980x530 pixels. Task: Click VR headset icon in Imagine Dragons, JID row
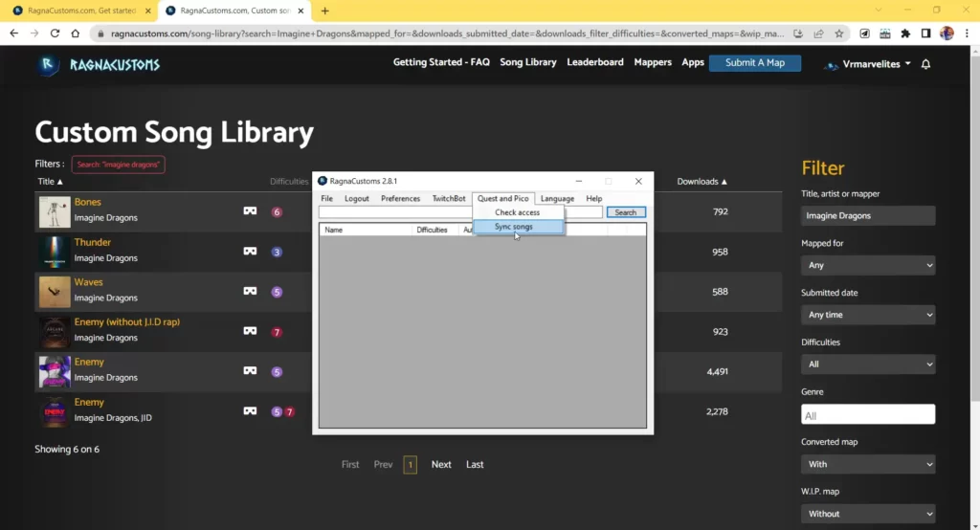coord(250,411)
